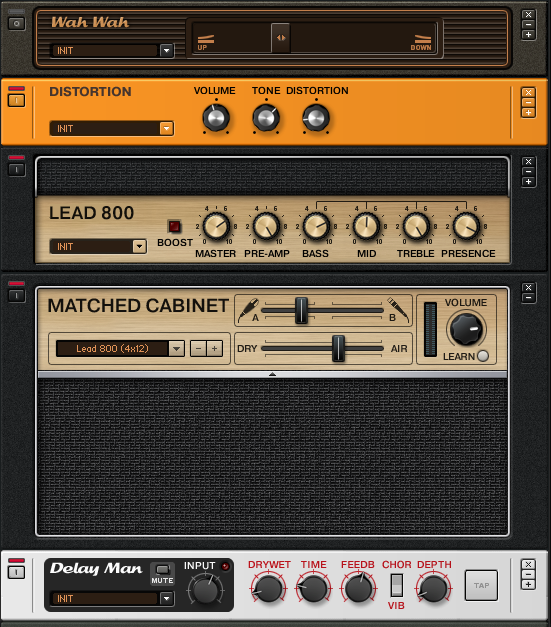Click the microphone A/B mix slider handle
Viewport: 551px width, 627px height.
click(301, 310)
